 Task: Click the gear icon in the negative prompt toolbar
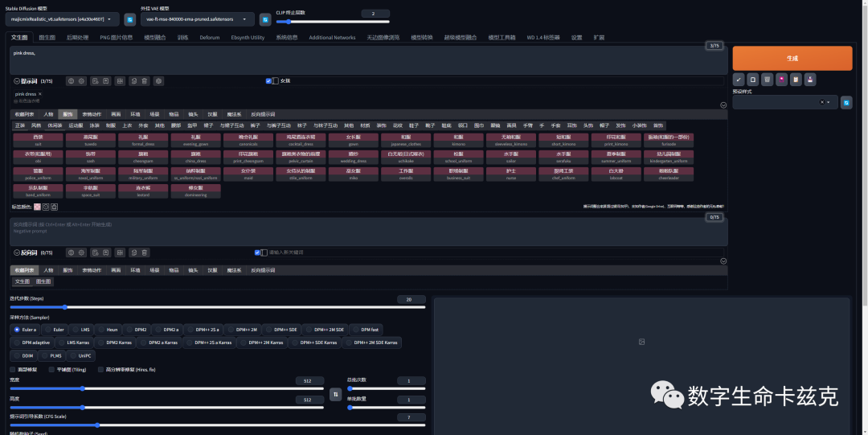pos(81,252)
